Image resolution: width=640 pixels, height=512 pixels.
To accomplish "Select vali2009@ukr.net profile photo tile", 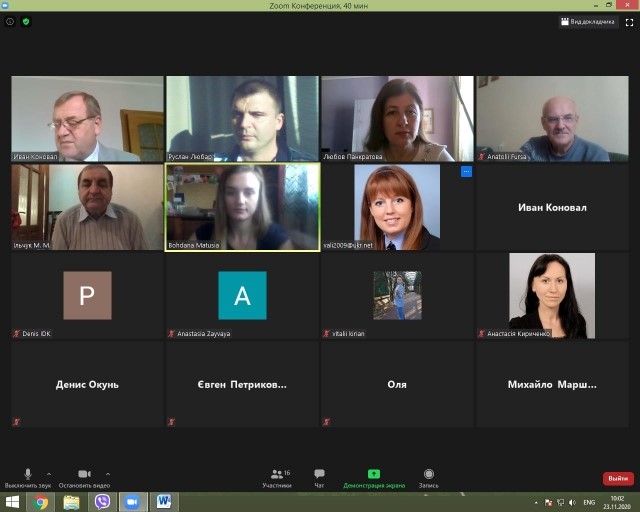I will coord(397,207).
